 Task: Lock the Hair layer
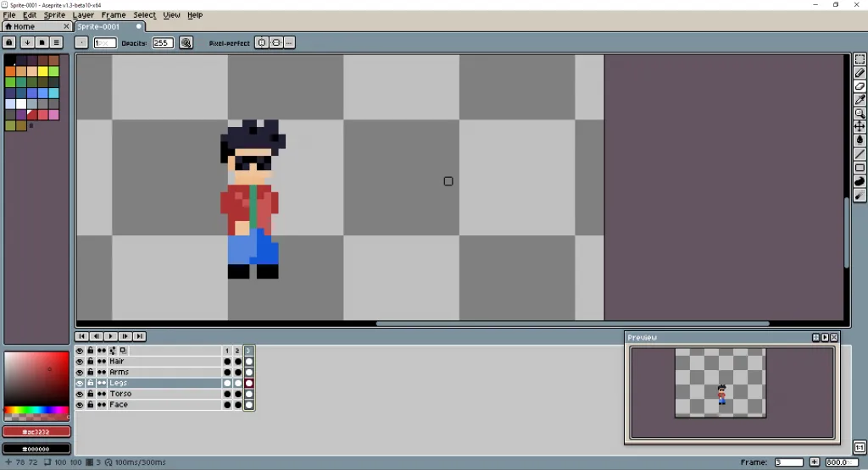[90, 362]
